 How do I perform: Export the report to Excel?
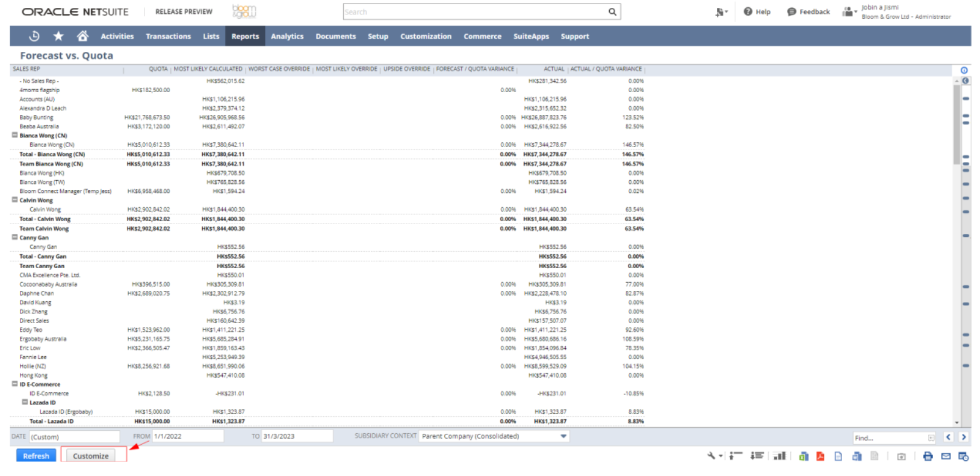point(804,456)
